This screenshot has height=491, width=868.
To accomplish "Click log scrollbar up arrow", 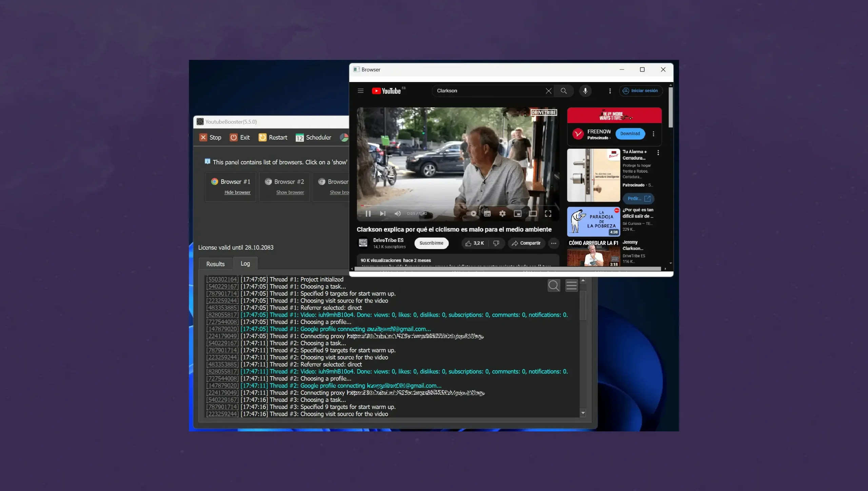I will pos(583,281).
